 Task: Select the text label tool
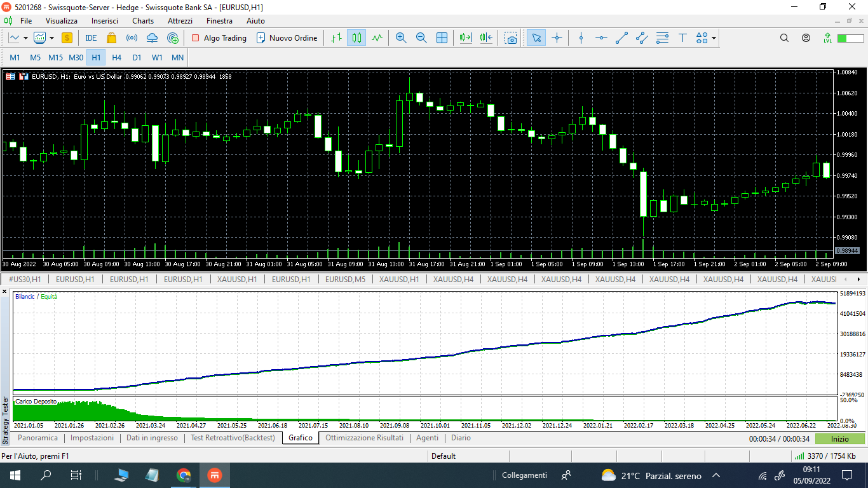[682, 38]
